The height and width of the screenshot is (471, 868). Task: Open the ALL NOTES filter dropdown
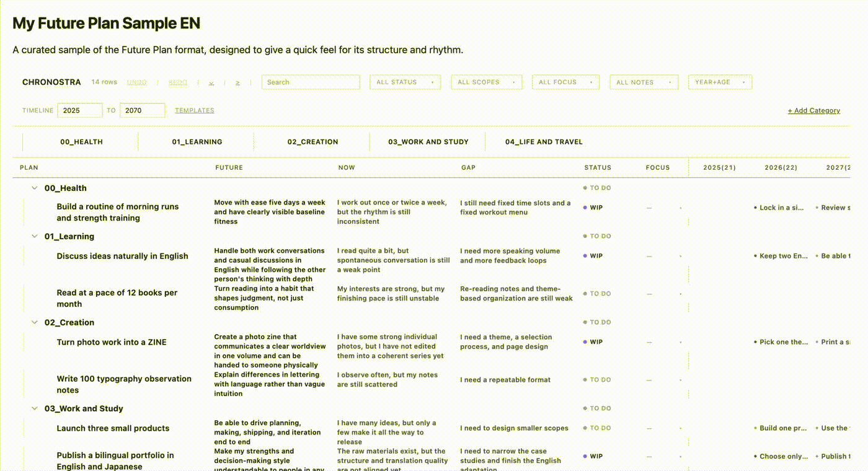coord(644,82)
